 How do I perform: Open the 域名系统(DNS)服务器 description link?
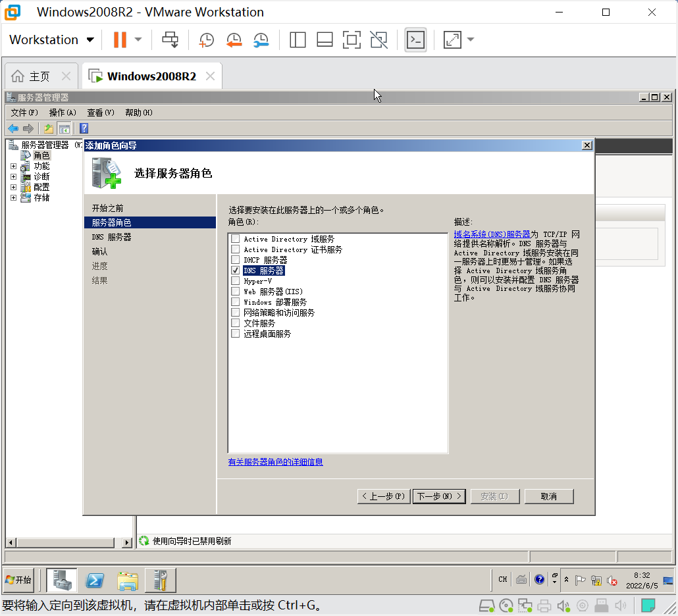(x=492, y=234)
